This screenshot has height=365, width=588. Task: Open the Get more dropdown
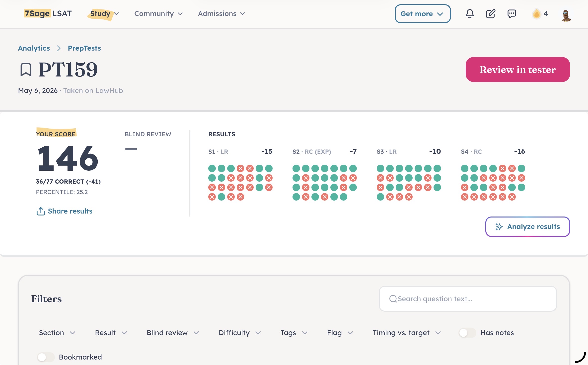pos(423,14)
